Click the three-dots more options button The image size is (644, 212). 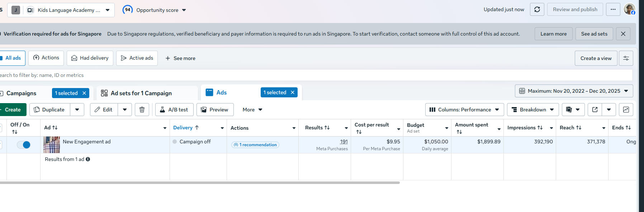click(x=613, y=10)
